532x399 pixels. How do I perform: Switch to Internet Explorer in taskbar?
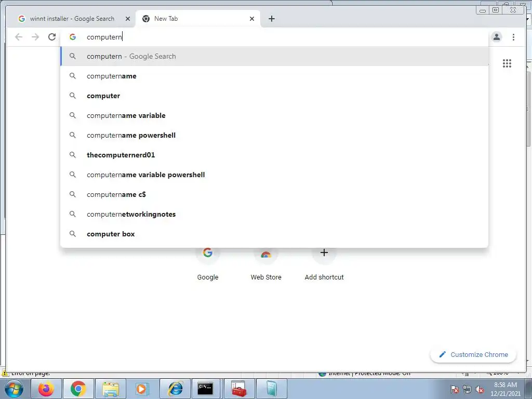click(175, 389)
